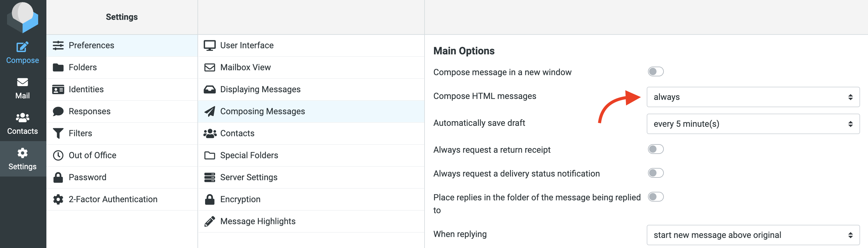Go to the Displaying Messages section
This screenshot has width=868, height=248.
pos(260,89)
